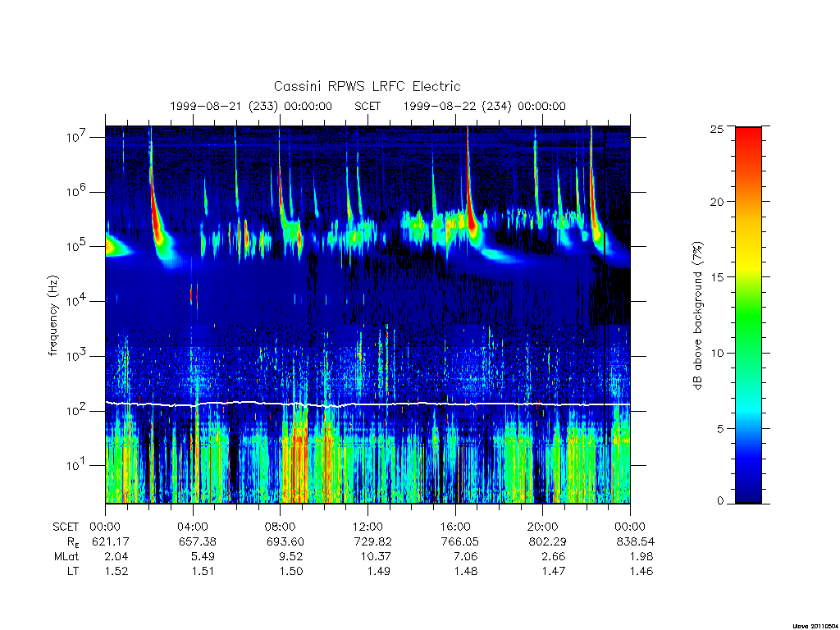Click the plot title 'Cassini RPWS LRFC Electric'
Viewport: 840px width, 630px height.
pos(367,86)
